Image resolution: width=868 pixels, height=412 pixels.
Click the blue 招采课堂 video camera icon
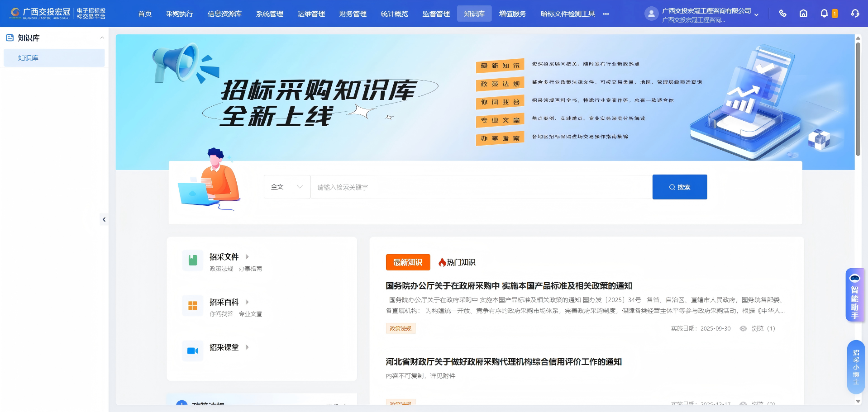(193, 351)
